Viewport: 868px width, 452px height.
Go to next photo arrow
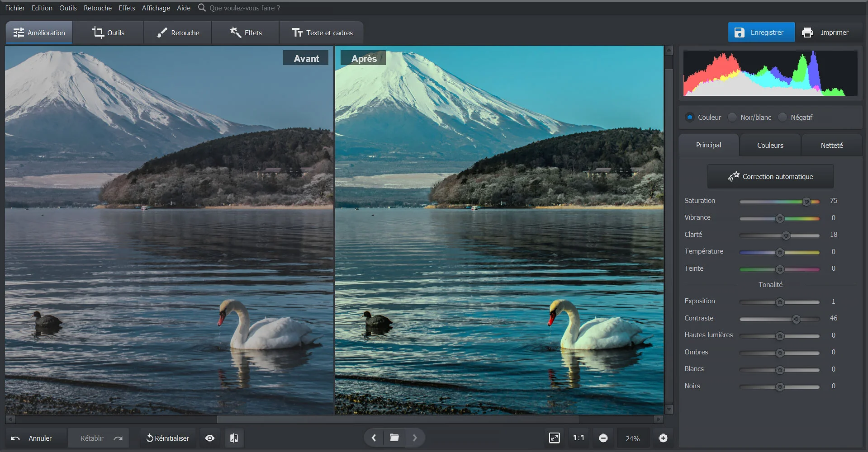tap(415, 438)
